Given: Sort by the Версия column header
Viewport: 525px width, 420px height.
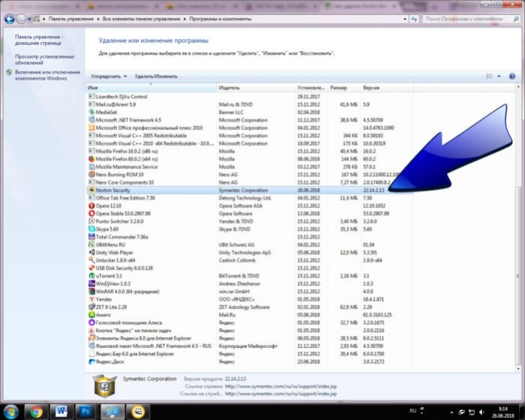Looking at the screenshot, I should click(x=387, y=88).
